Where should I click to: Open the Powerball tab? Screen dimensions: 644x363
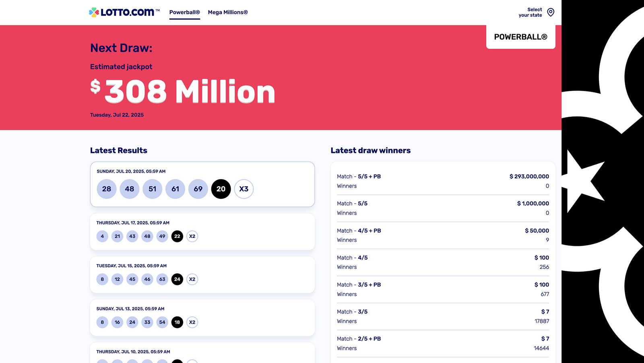point(184,12)
